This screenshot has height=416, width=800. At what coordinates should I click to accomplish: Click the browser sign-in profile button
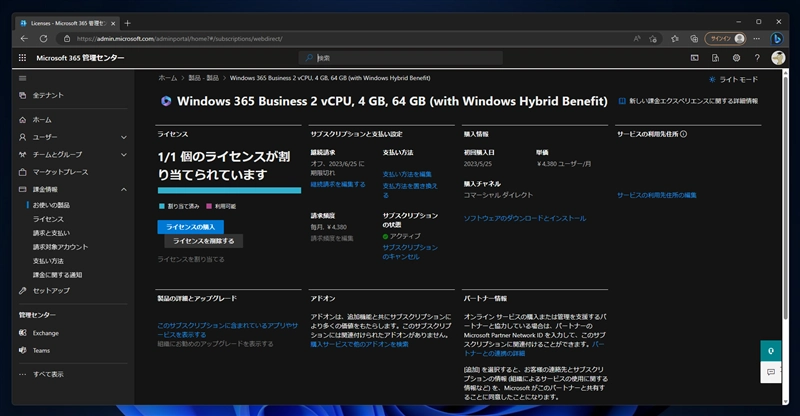726,39
